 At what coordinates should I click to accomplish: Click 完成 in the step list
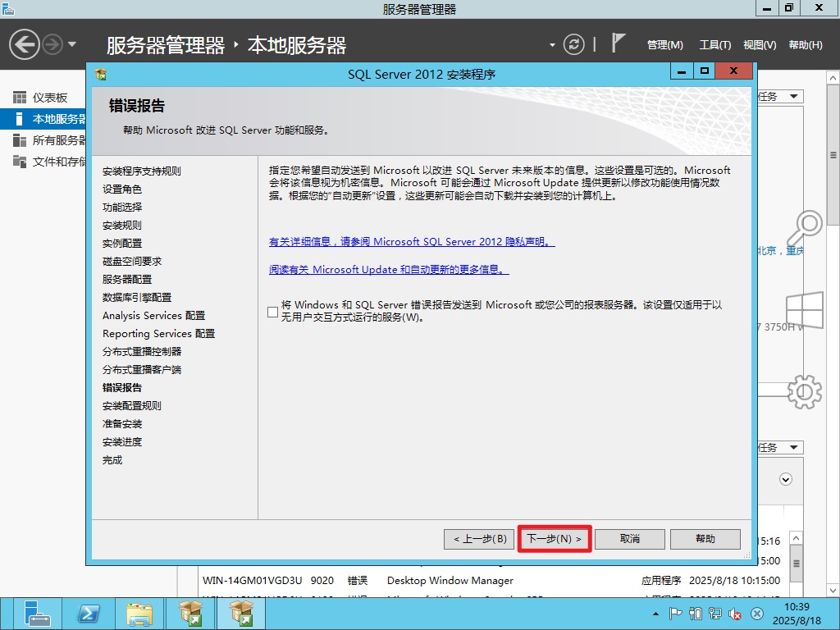pyautogui.click(x=112, y=460)
